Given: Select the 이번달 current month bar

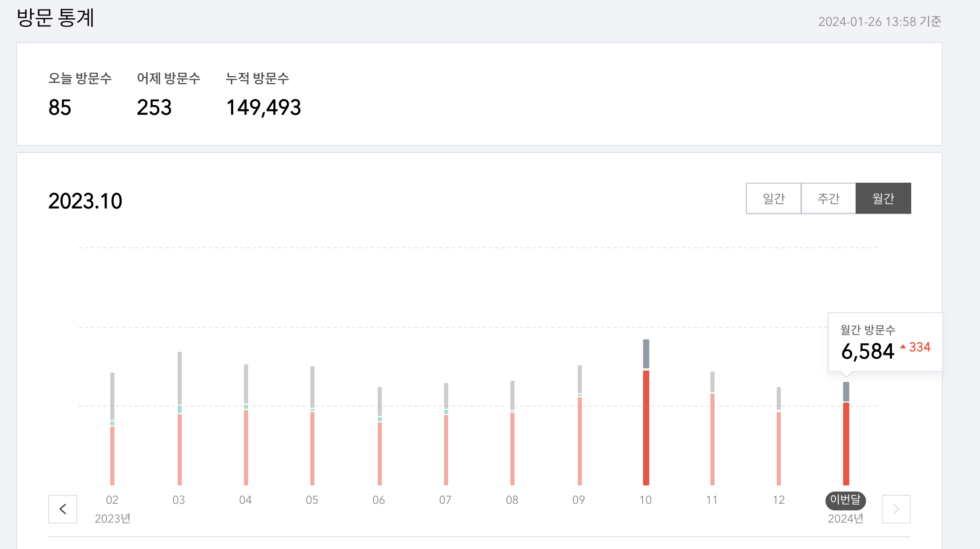Looking at the screenshot, I should click(x=846, y=434).
